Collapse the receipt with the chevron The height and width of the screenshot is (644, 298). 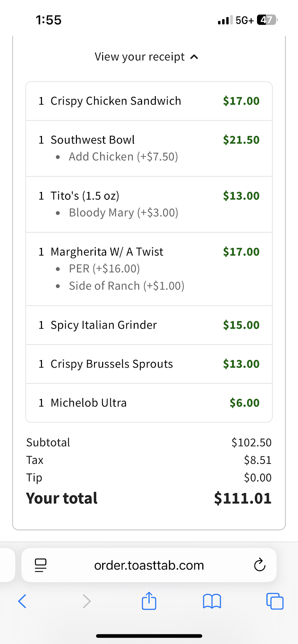[194, 57]
